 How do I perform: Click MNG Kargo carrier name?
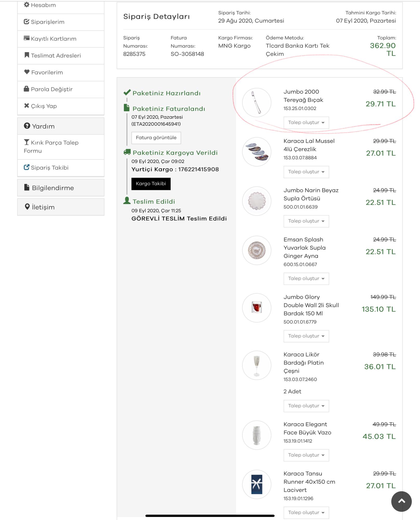(x=234, y=46)
